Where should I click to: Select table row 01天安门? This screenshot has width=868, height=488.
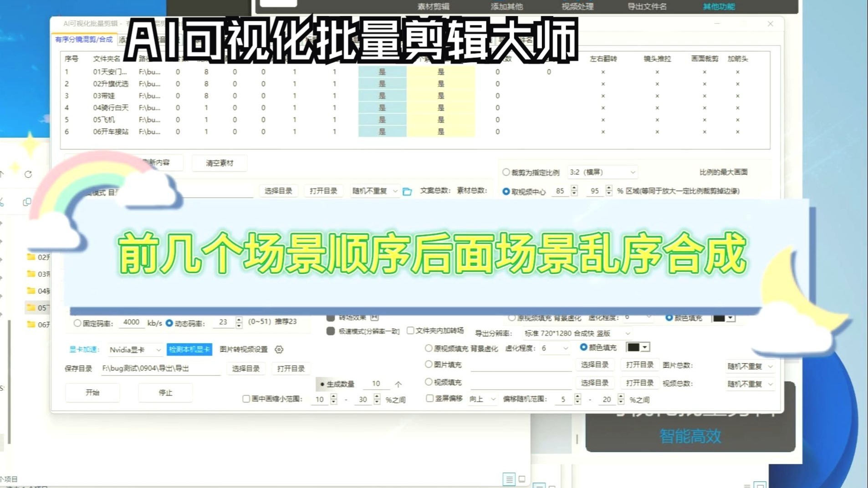point(414,72)
